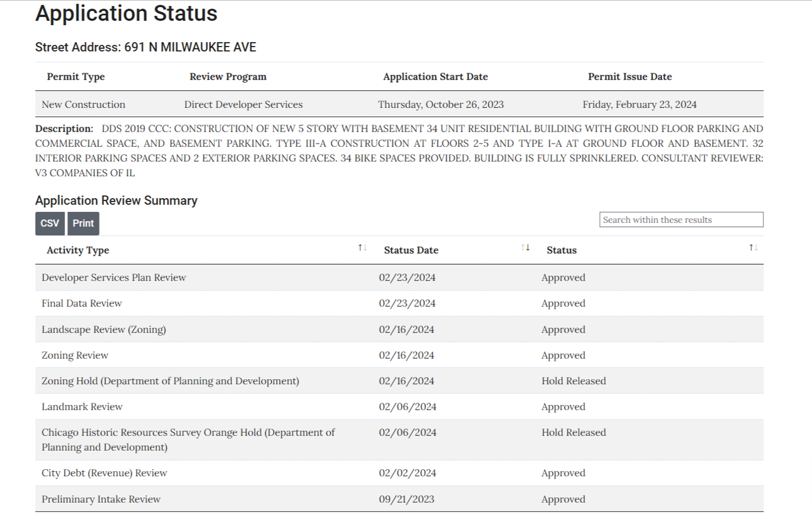The height and width of the screenshot is (525, 812).
Task: Click 'Friday, February 23, 2024' issue date
Action: tap(640, 105)
